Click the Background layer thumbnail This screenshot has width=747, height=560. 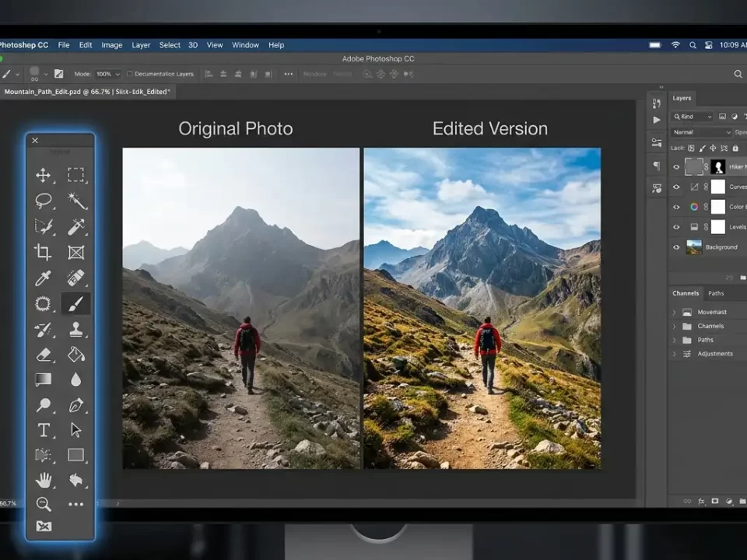coord(694,247)
